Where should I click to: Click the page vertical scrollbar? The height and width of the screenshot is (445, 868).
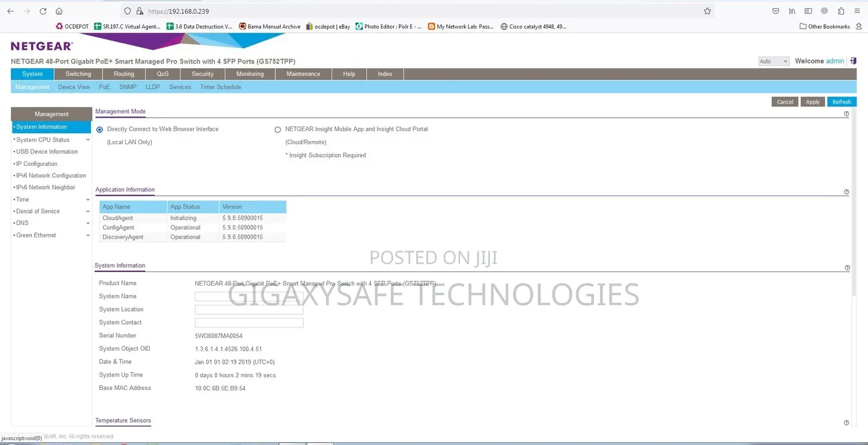pos(854,203)
